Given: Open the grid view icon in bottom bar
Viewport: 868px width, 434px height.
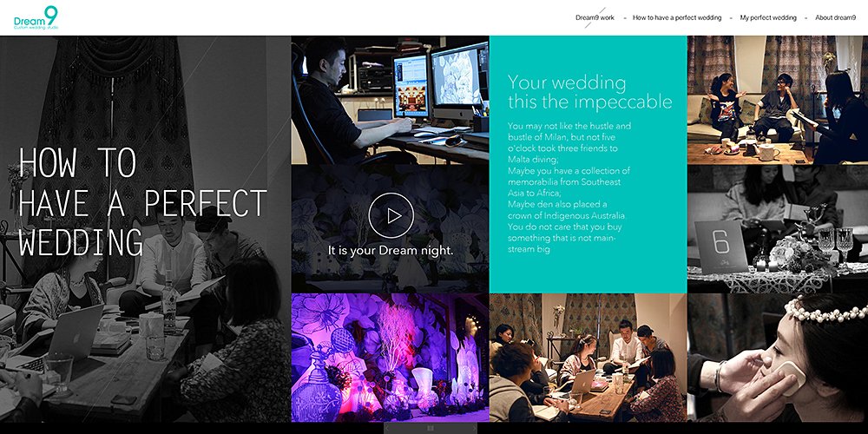Looking at the screenshot, I should 431,428.
